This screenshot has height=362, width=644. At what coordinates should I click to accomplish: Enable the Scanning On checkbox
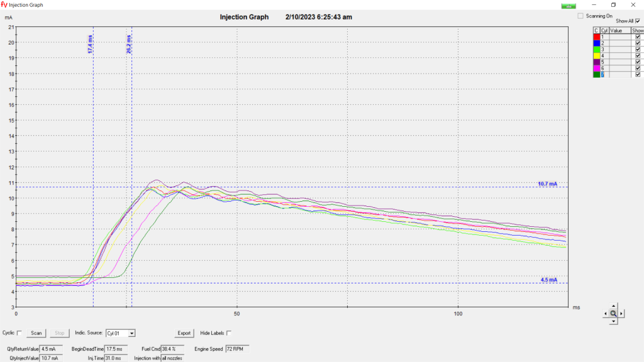(580, 16)
